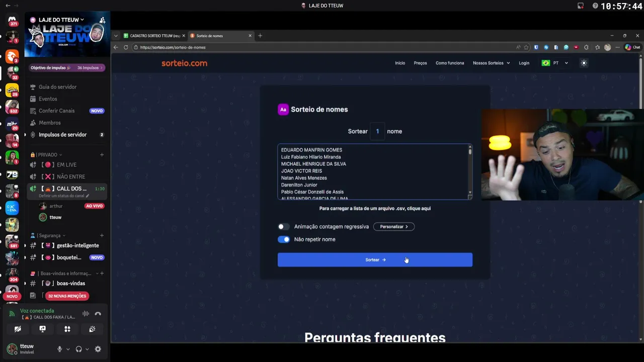The width and height of the screenshot is (644, 362).
Task: Turn on camera in Discord voice panel
Action: pos(18,329)
